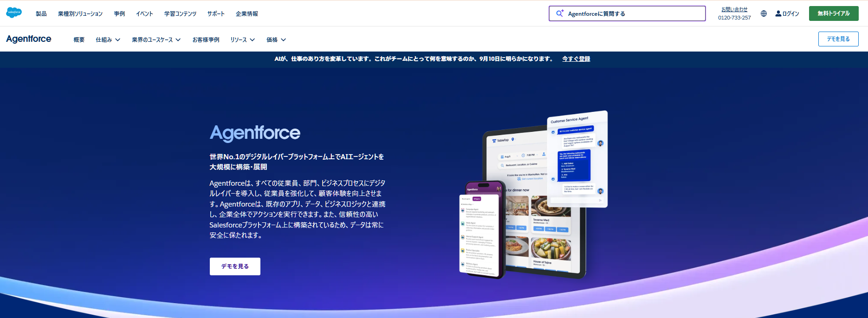Click the green 無料トライアル button
The height and width of the screenshot is (318, 868).
click(x=833, y=13)
